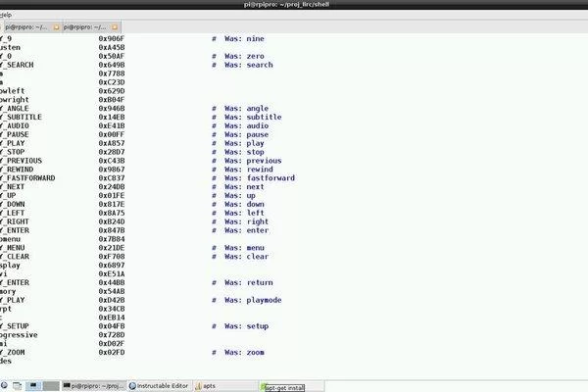Screen dimensions: 588x392
Task: Click the comment 'Was: previous'
Action: pos(253,161)
